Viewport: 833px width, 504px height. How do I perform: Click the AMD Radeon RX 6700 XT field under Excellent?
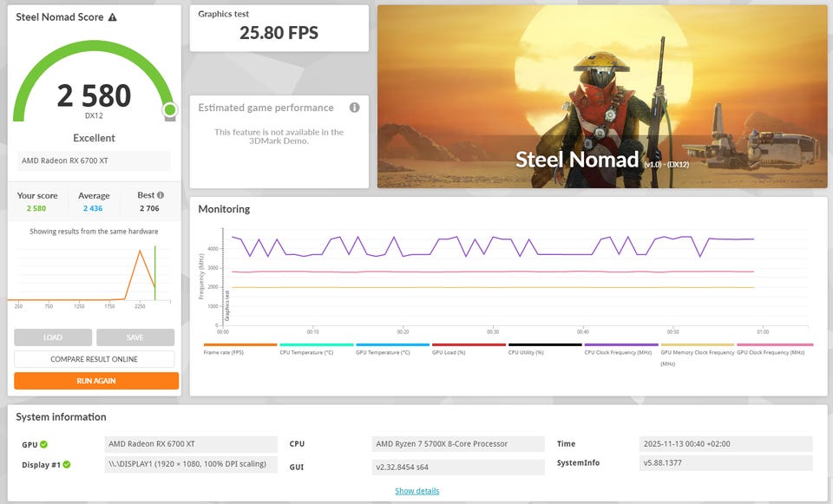[x=94, y=160]
